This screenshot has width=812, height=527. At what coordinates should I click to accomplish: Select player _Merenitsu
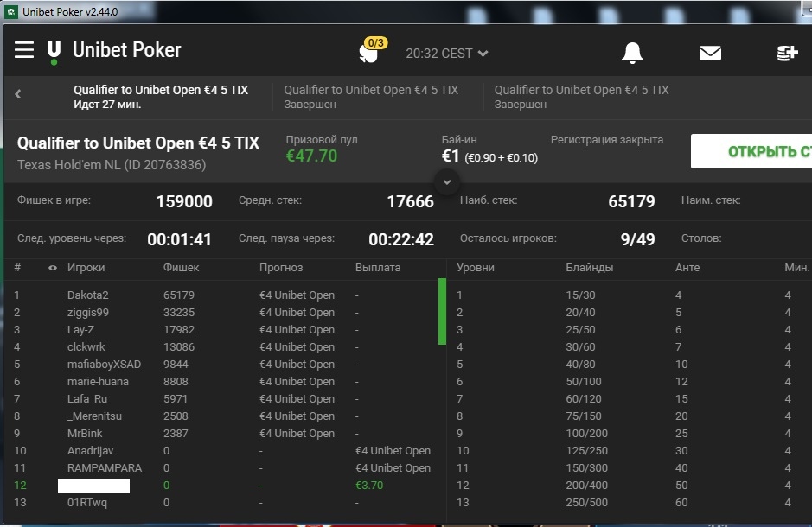click(94, 416)
